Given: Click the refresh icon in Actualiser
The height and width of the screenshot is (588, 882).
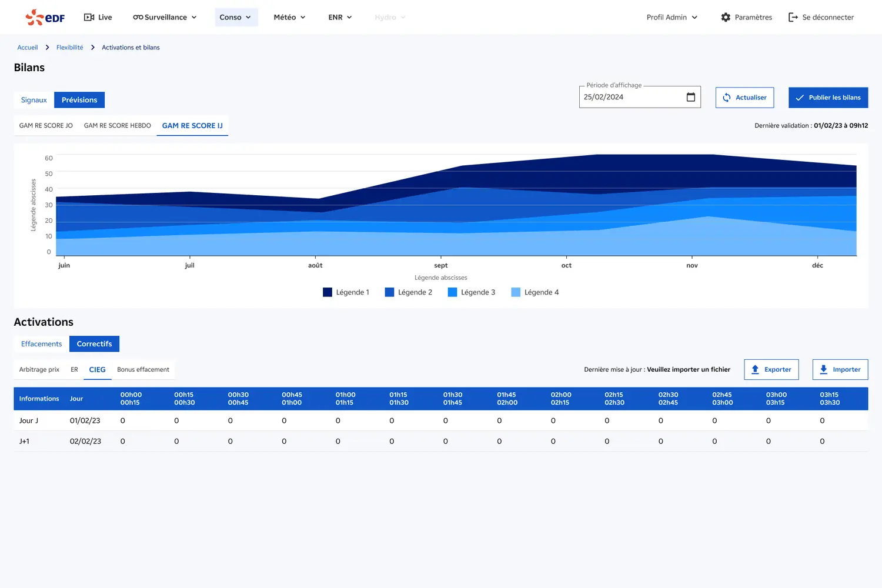Looking at the screenshot, I should pyautogui.click(x=727, y=98).
